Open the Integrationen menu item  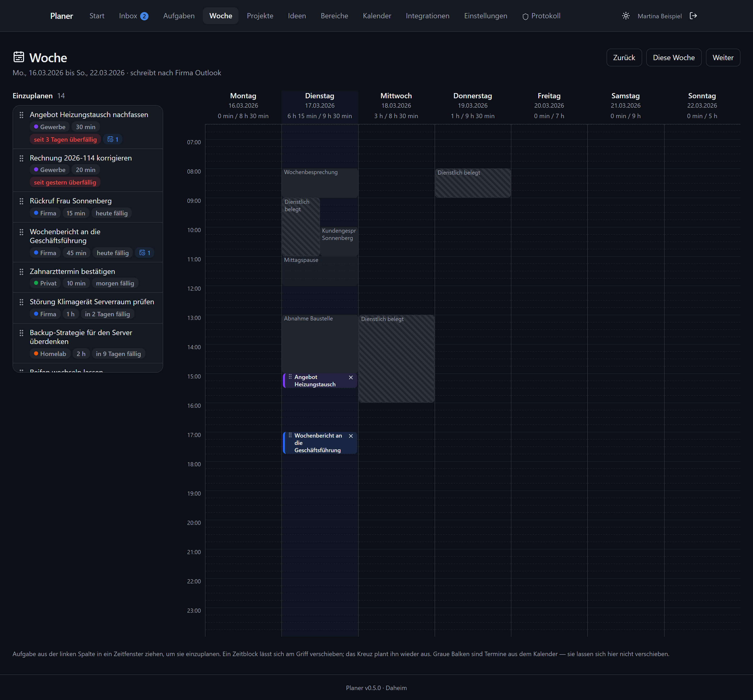[428, 16]
